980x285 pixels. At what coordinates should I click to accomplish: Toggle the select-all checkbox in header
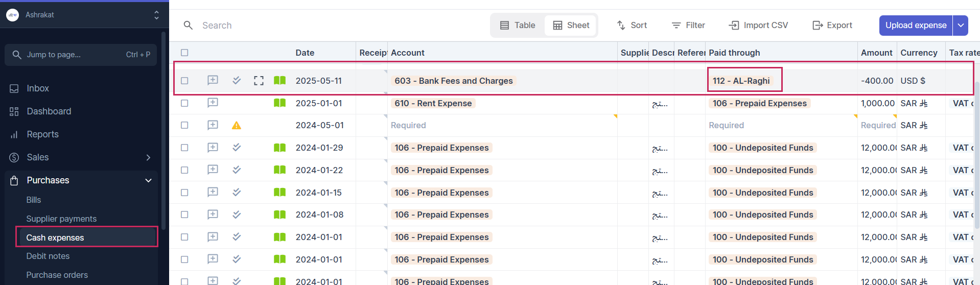[184, 53]
